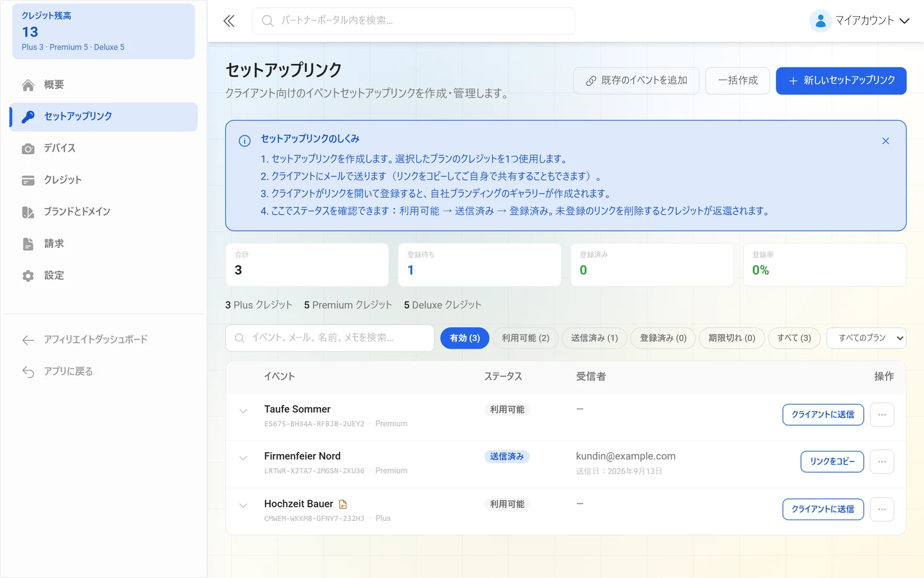
Task: Click the home icon next to 概要
Action: tap(28, 85)
